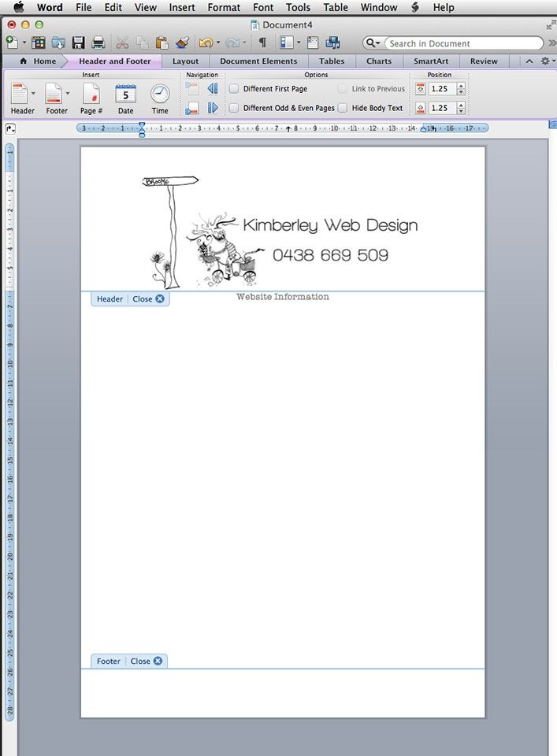Click the Copy toolbar icon
This screenshot has height=756, width=557.
142,43
